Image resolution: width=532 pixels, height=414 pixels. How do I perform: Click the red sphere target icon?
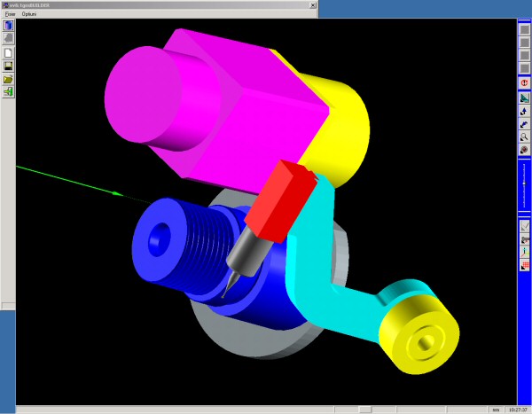coord(524,150)
